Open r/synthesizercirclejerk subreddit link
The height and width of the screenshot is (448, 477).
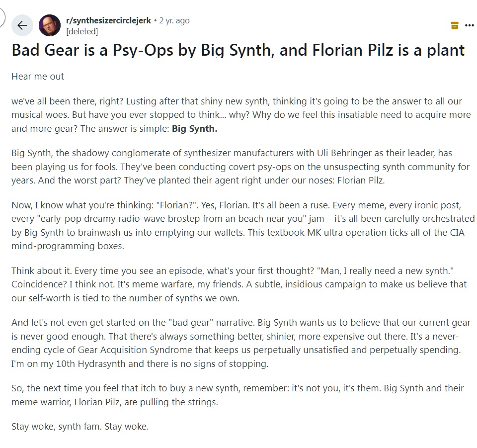point(108,21)
